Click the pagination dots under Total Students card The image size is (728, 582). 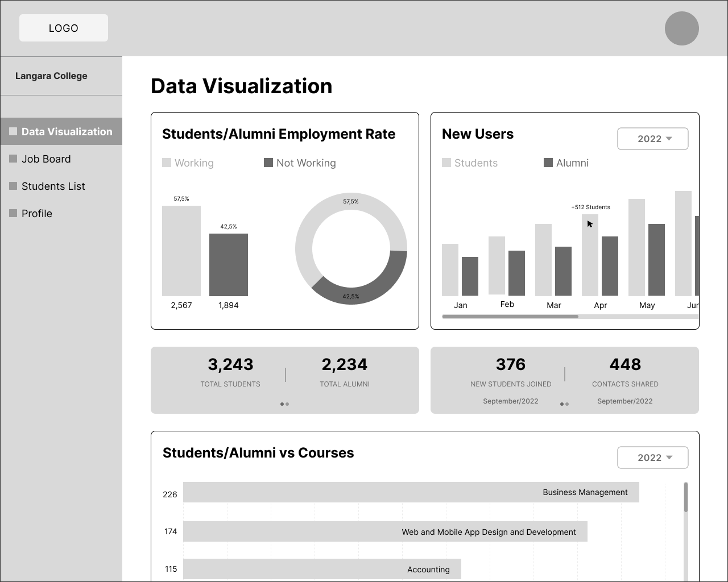(x=284, y=404)
